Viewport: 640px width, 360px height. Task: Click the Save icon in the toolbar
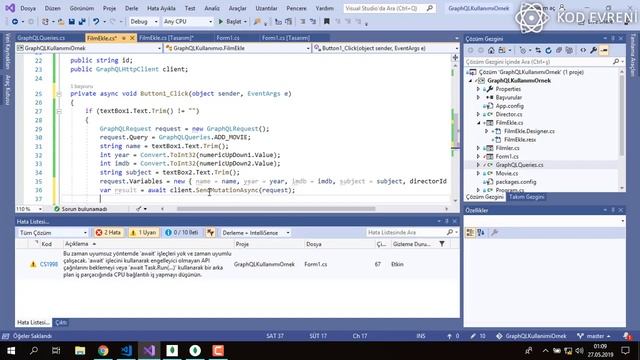pos(71,22)
